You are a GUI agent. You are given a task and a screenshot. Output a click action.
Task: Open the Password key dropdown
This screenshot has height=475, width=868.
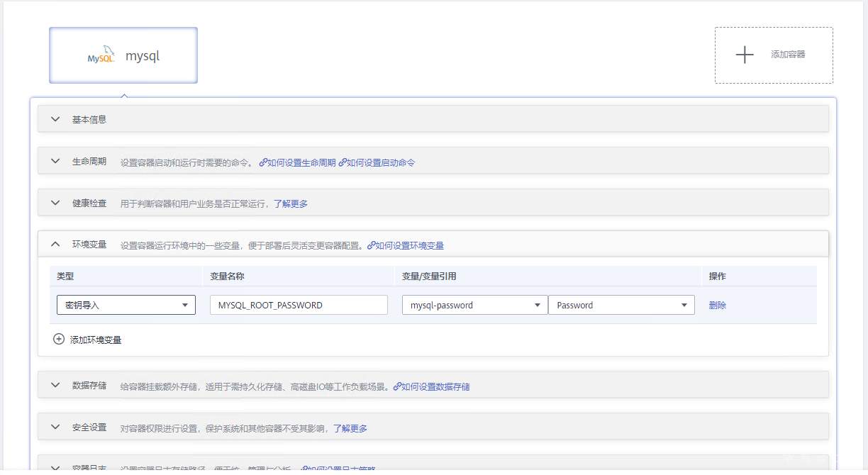[x=621, y=305]
